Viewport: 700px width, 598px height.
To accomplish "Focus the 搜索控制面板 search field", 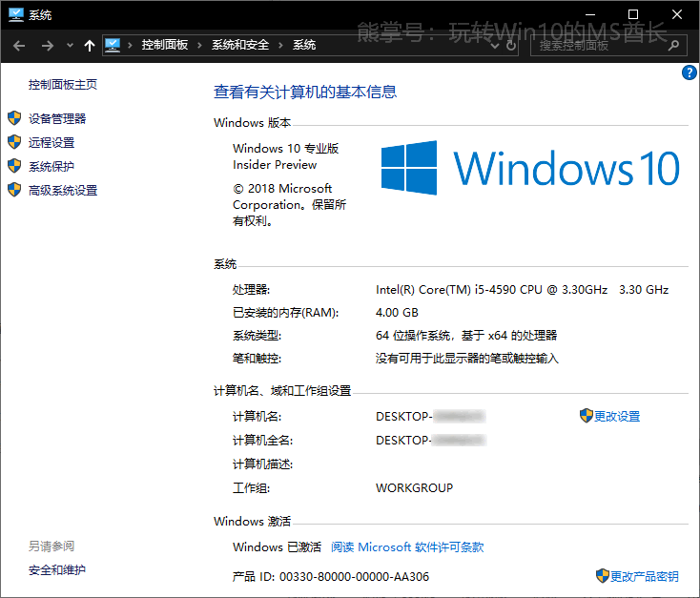I will click(x=608, y=46).
